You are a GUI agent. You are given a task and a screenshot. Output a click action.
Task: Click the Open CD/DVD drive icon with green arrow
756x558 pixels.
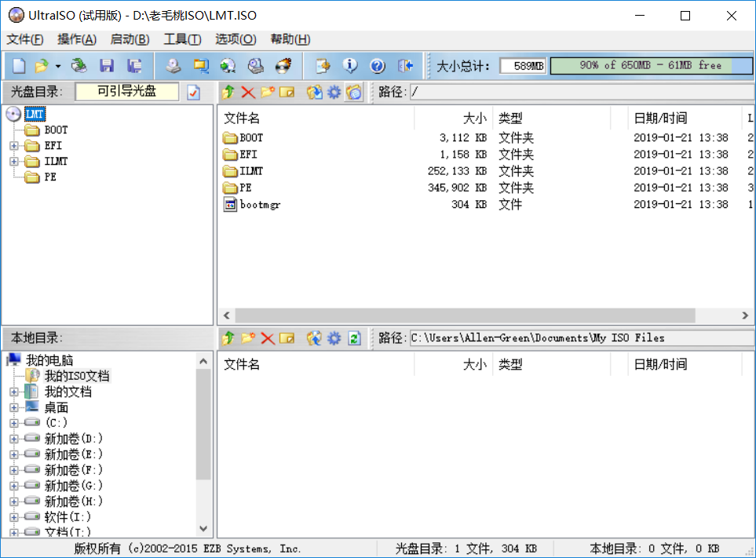click(x=79, y=66)
